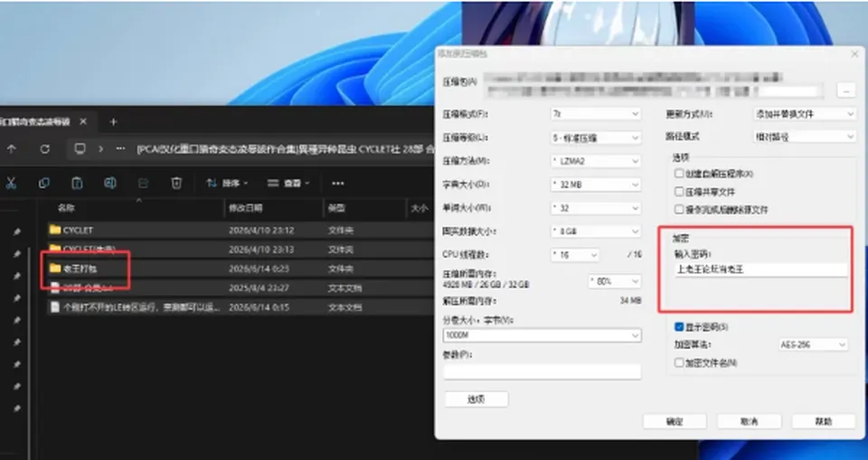This screenshot has width=868, height=460.
Task: Click the This PC monitor icon in address bar
Action: tap(80, 149)
